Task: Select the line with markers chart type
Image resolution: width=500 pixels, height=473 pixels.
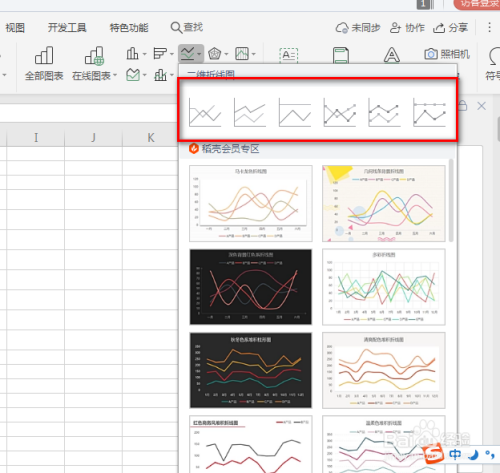Action: pyautogui.click(x=340, y=112)
